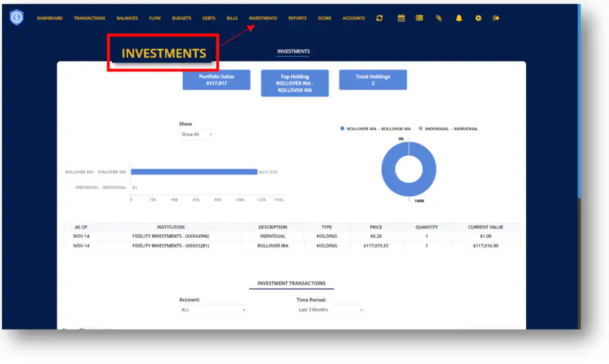Click the logout exit icon
The width and height of the screenshot is (609, 364).
tap(496, 18)
